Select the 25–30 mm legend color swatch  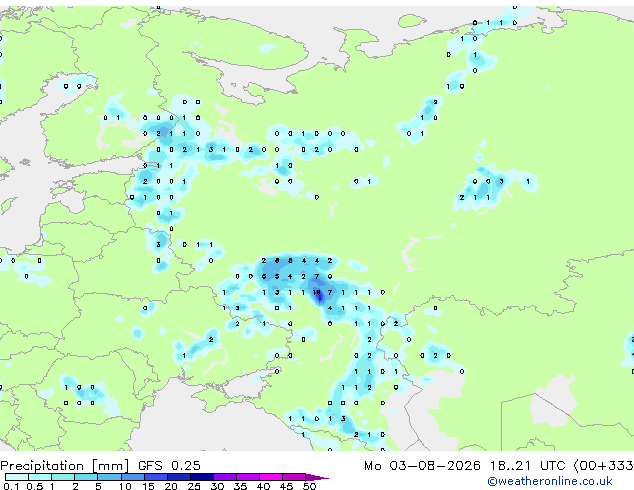click(x=202, y=477)
